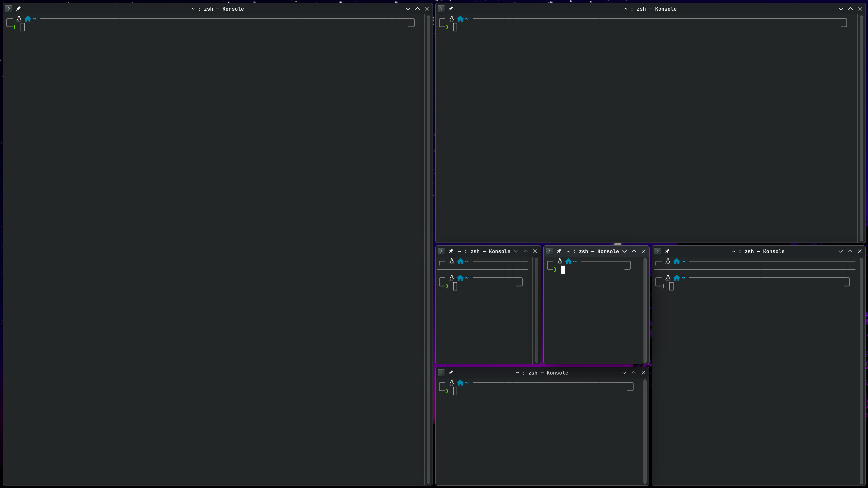Toggle pin icon of lower-right Konsole window
This screenshot has height=488, width=868.
pyautogui.click(x=667, y=251)
